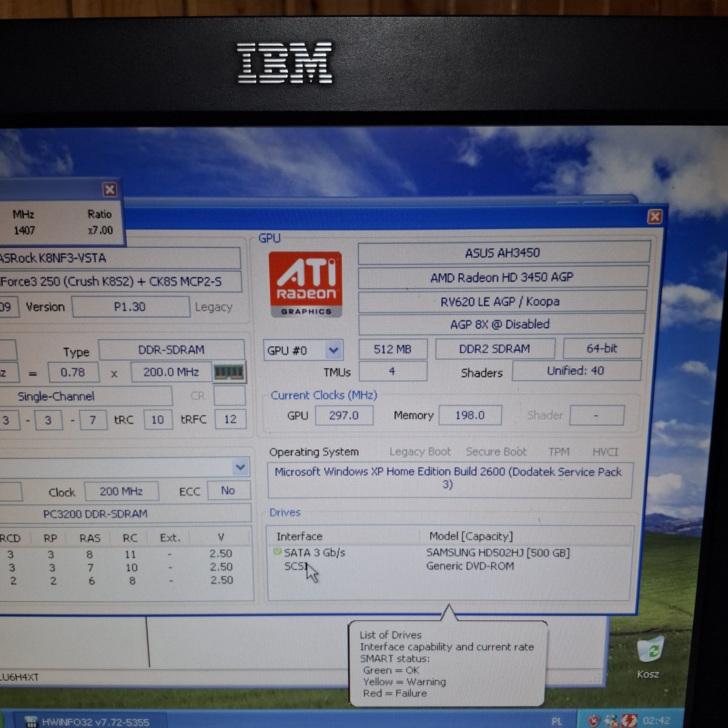Open the GPU #0 selector dropdown
The height and width of the screenshot is (728, 728).
coord(334,351)
